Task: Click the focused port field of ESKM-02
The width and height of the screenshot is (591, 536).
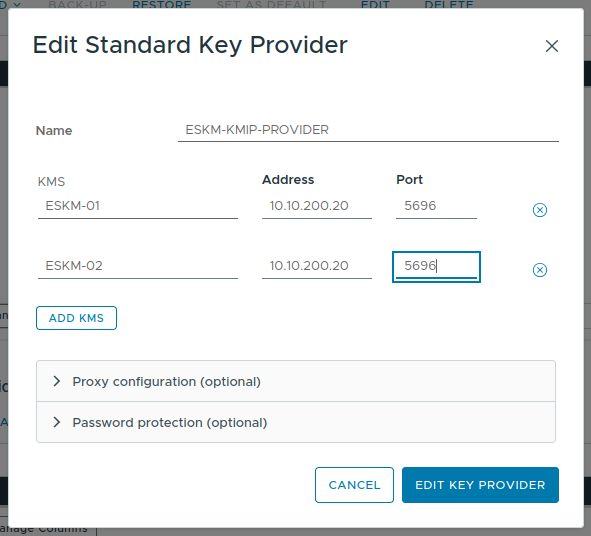Action: (436, 266)
